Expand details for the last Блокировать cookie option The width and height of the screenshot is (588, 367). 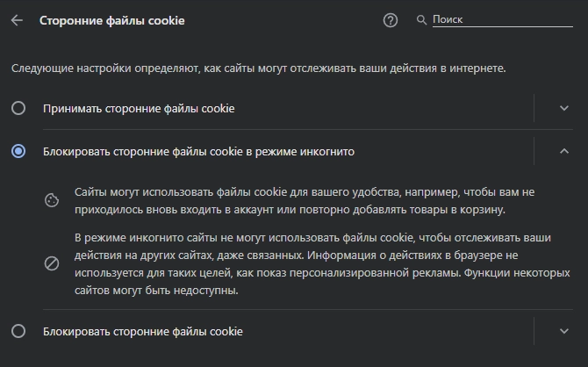[564, 331]
